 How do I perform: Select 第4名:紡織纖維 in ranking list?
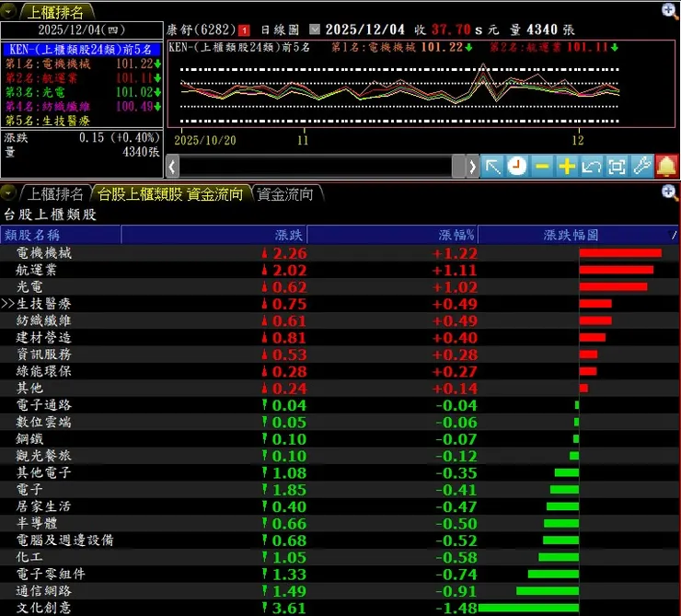tap(83, 107)
